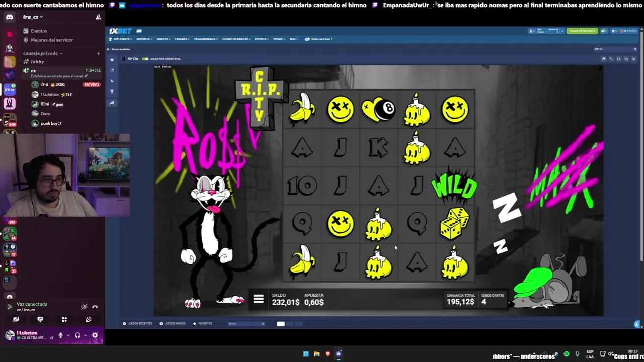Click the Spotify tray icon
The image size is (644, 362).
pos(567,354)
